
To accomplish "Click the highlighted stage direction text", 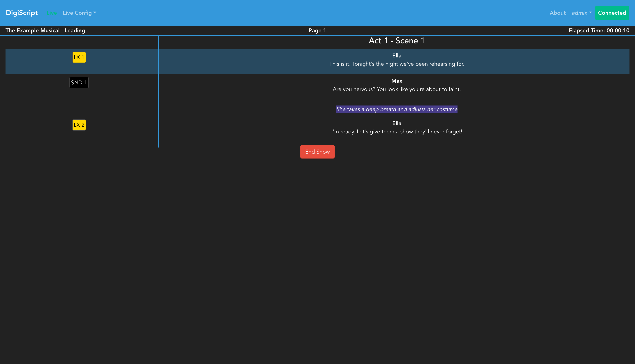I will [x=397, y=109].
